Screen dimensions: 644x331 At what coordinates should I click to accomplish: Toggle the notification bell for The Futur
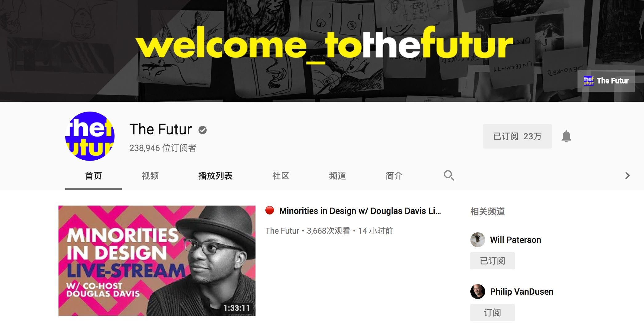click(566, 136)
